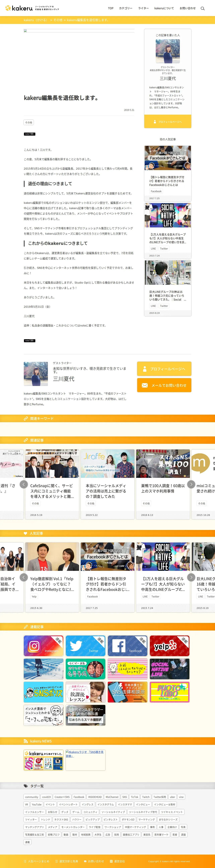This screenshot has width=215, height=868.
Task: Click the envelope icon on メールでお問い合わせ
Action: (x=145, y=385)
